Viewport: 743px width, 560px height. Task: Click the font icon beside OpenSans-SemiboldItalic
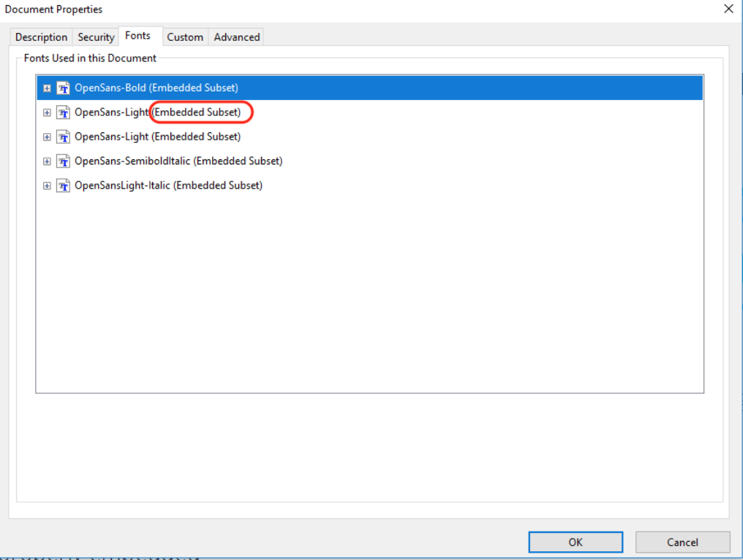point(63,161)
